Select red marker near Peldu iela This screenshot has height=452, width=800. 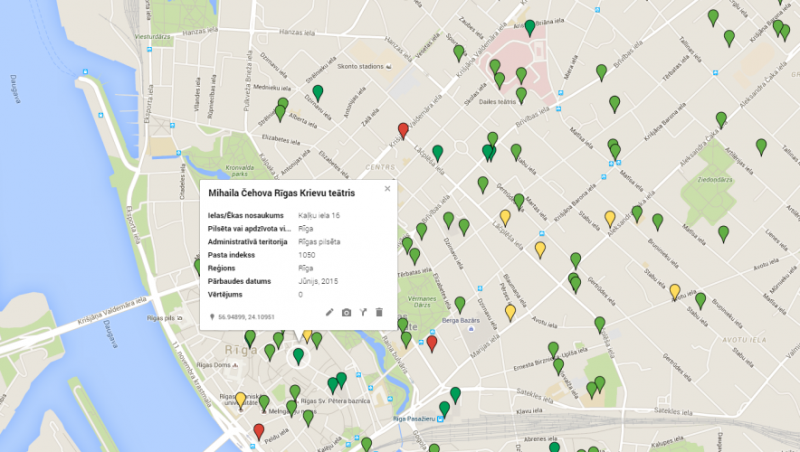259,431
